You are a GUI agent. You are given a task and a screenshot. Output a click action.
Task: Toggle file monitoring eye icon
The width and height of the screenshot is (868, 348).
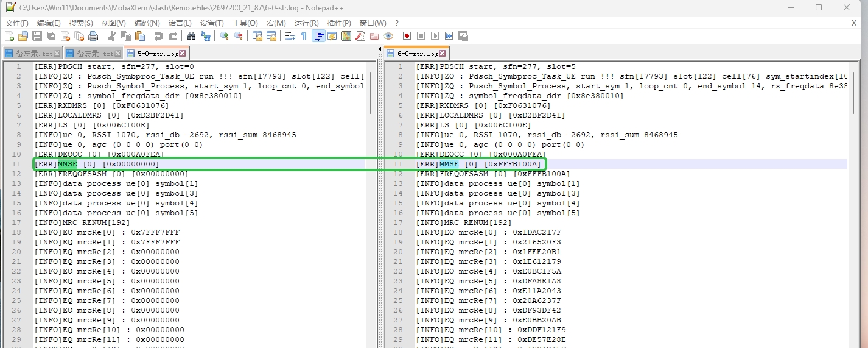pos(388,36)
